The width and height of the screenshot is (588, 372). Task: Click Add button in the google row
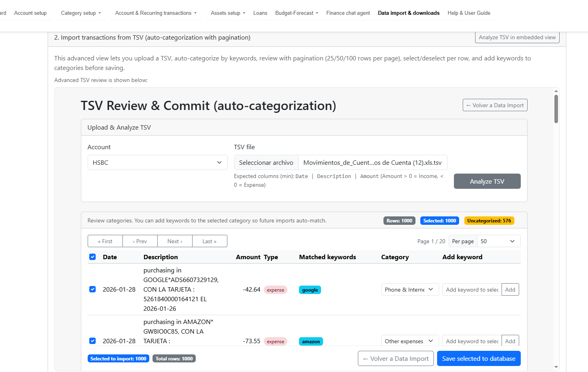click(x=510, y=290)
